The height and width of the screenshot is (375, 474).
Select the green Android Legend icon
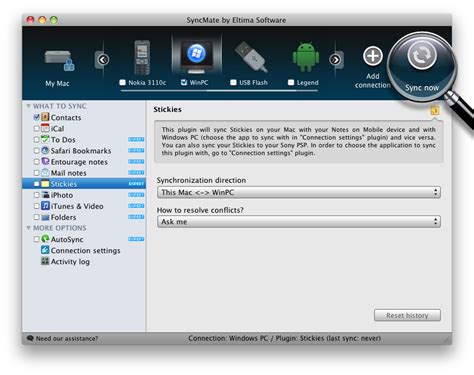(x=306, y=57)
